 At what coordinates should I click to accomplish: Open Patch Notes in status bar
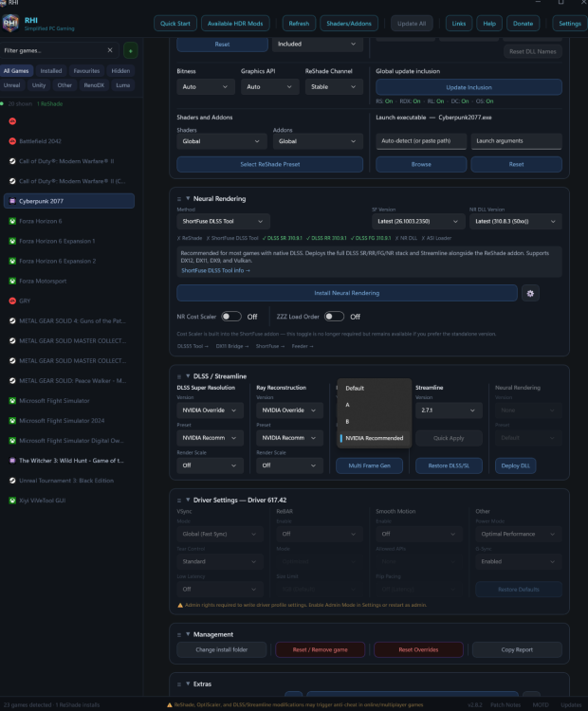[505, 704]
